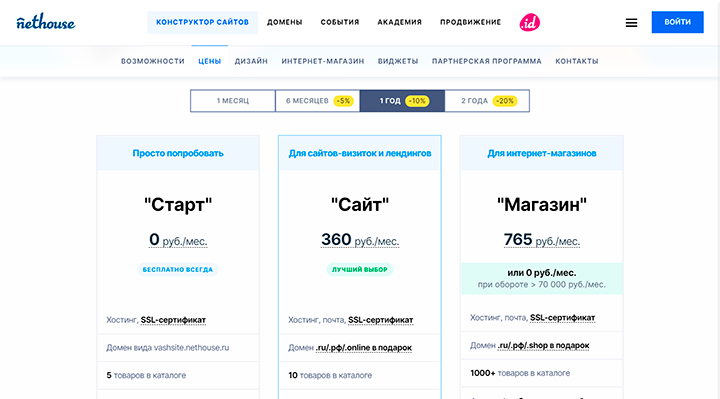Click the "Магазин" plan title

tap(542, 205)
